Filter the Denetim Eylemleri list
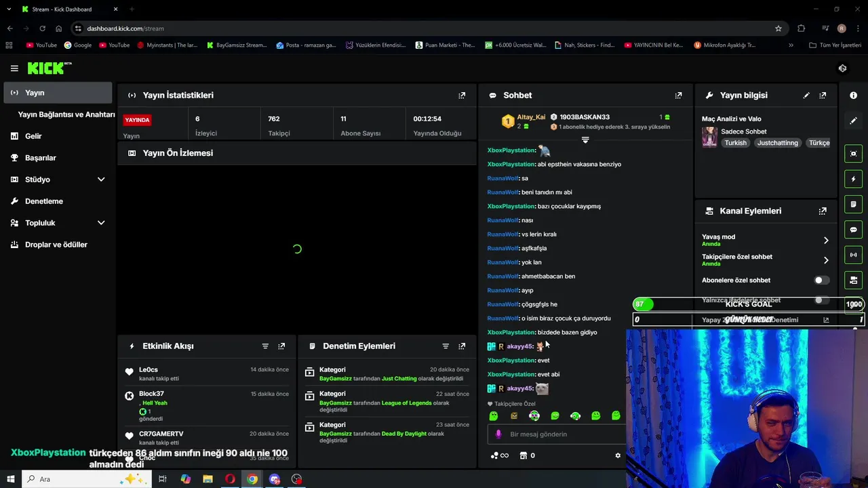 pos(446,346)
